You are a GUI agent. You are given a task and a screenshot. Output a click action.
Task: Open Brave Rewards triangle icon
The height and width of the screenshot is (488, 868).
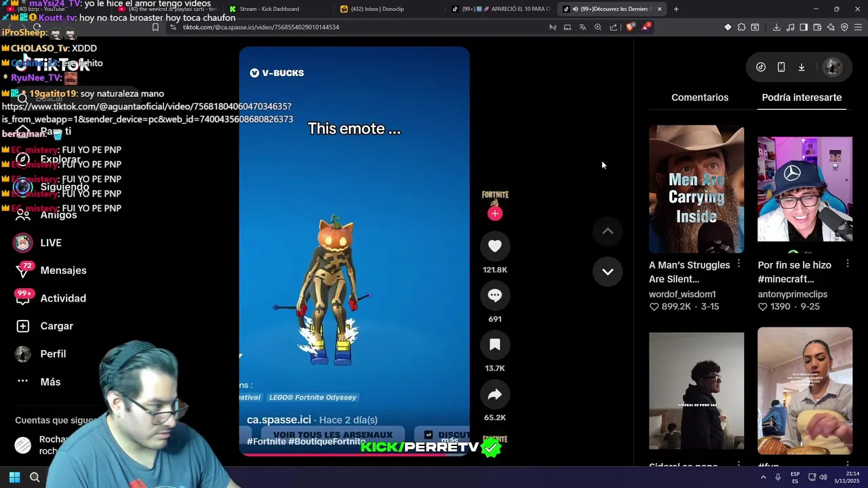(x=647, y=27)
